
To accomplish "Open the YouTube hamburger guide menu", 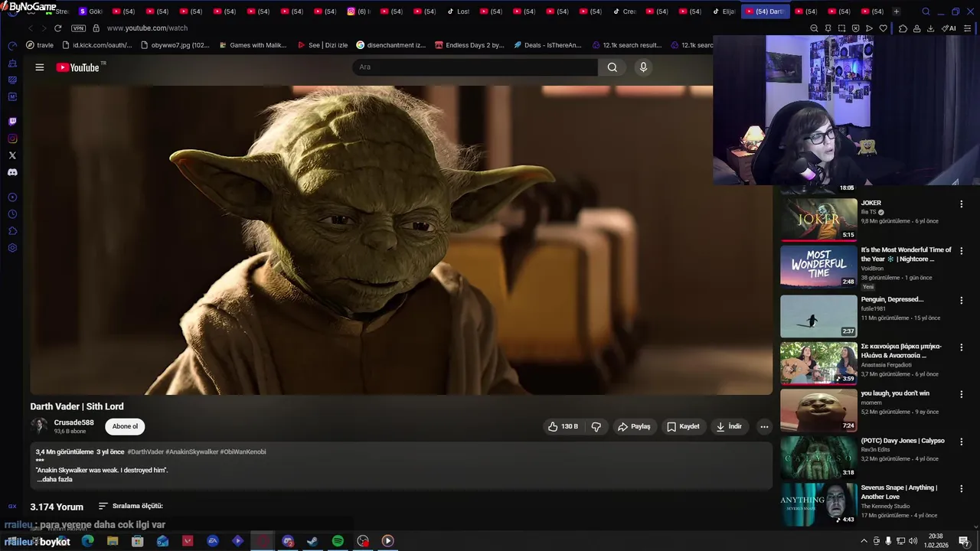I will tap(39, 67).
